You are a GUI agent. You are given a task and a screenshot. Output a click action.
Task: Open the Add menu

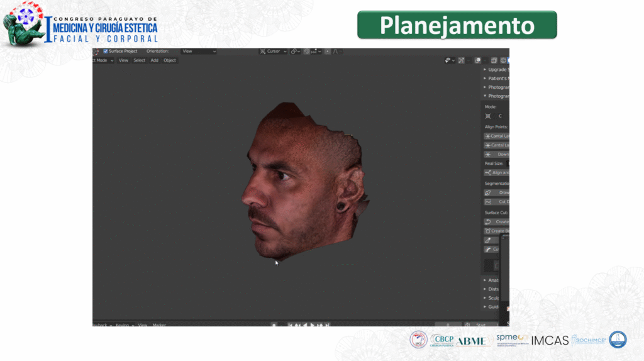tap(155, 60)
